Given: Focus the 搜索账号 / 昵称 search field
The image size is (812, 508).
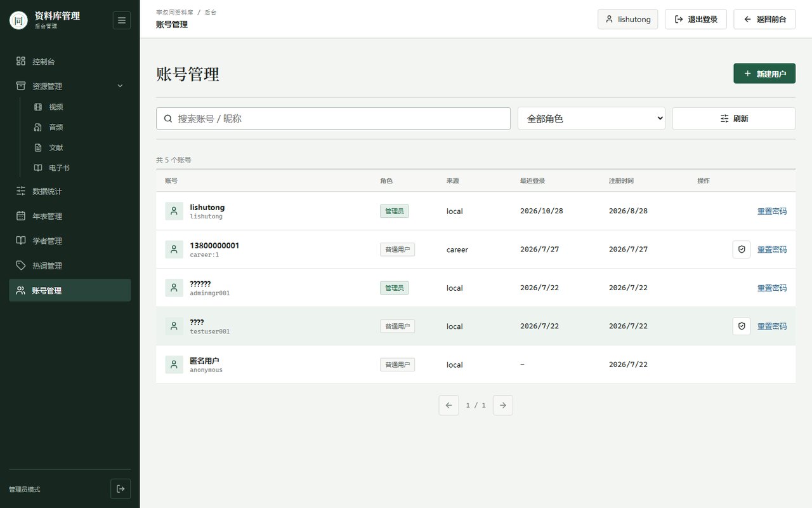Looking at the screenshot, I should pos(334,119).
